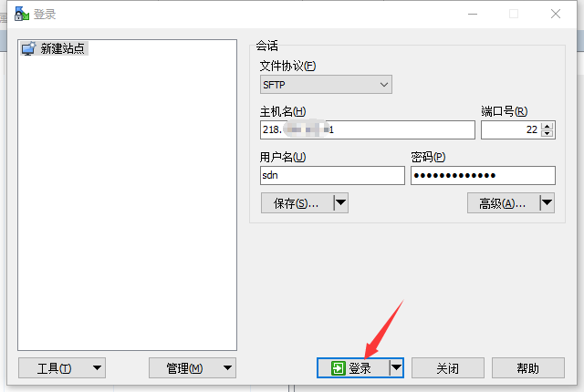
Task: Click the green 登录 arrow icon
Action: tap(339, 368)
